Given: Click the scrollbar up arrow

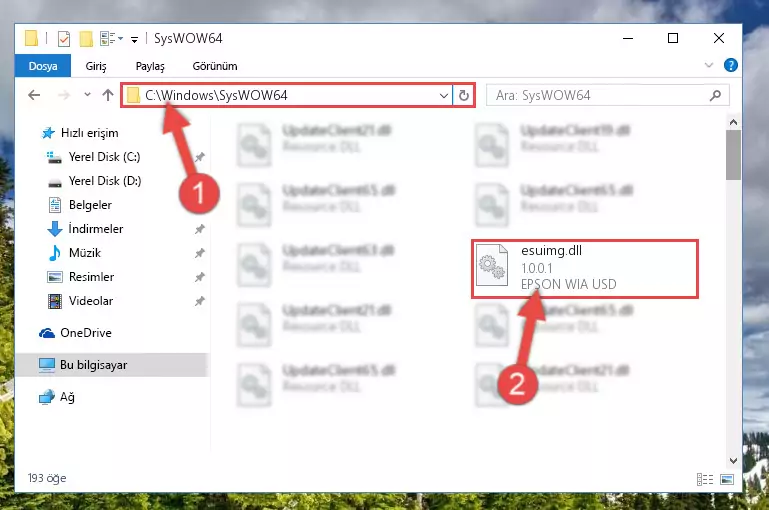Looking at the screenshot, I should pyautogui.click(x=733, y=122).
